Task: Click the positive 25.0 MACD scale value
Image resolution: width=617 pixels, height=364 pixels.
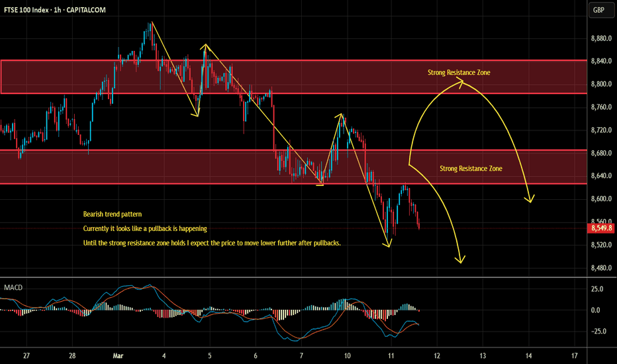Action: [x=597, y=289]
